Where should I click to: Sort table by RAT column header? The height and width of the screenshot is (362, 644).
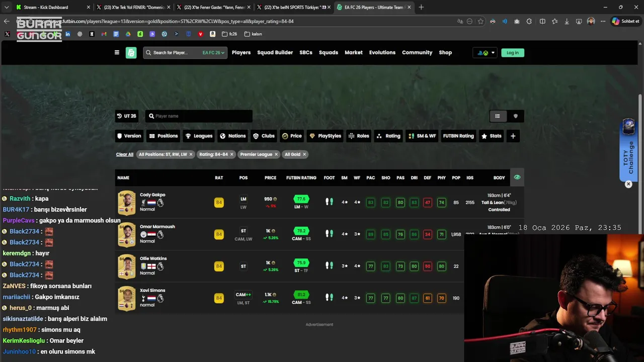(219, 178)
